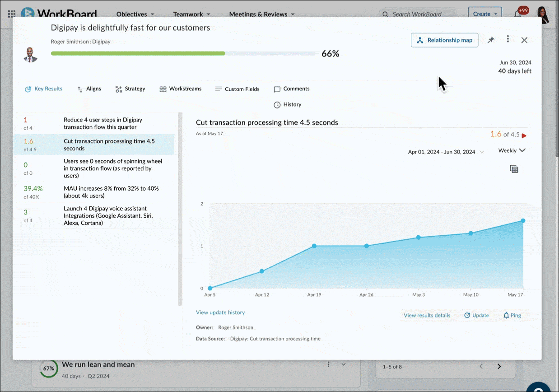Click in the Search WorkBoard field
559x392 pixels.
coord(417,14)
